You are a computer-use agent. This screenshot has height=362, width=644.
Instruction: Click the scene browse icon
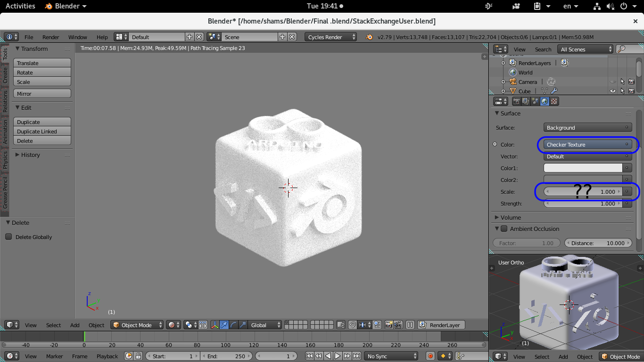click(214, 37)
